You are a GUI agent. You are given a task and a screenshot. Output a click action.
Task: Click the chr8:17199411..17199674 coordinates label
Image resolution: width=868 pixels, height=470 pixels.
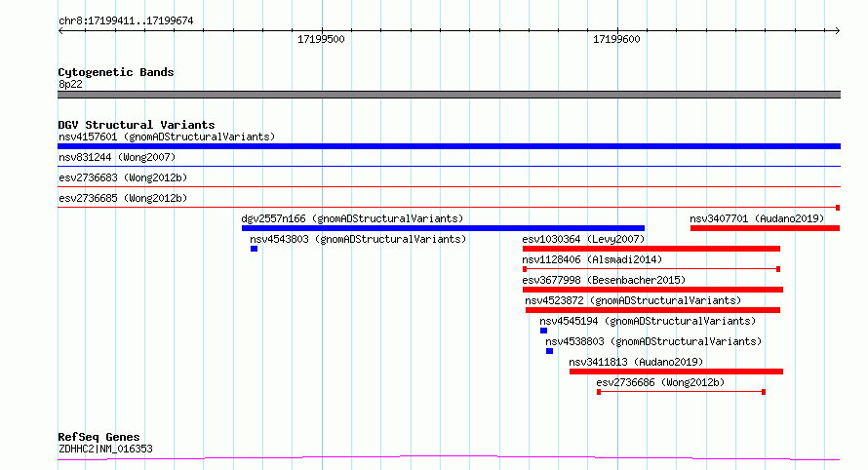coord(126,20)
